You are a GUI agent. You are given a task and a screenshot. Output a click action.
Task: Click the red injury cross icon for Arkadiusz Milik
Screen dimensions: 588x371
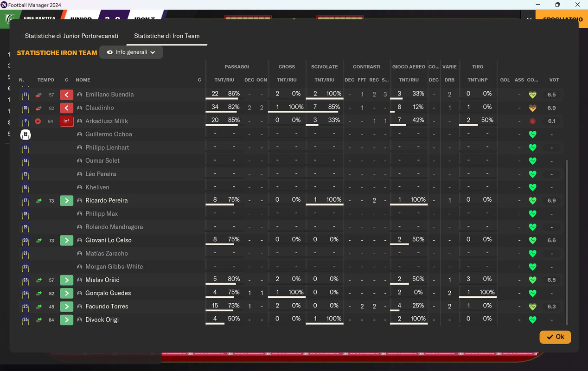click(x=38, y=122)
